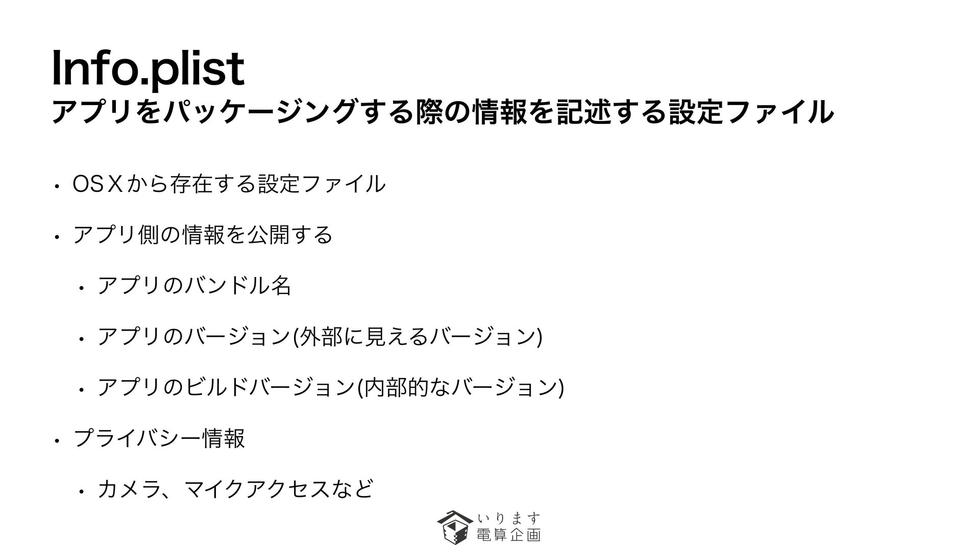Viewport: 980px width, 551px height.
Task: Select the アプリ側の情報を公開する bullet
Action: pos(203,235)
